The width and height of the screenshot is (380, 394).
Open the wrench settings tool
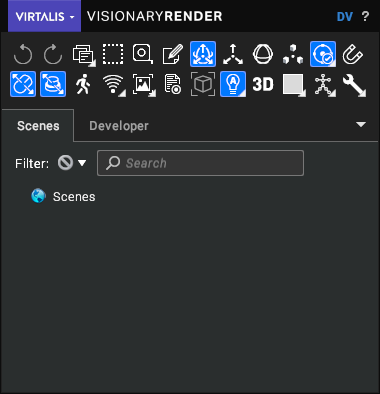click(354, 85)
